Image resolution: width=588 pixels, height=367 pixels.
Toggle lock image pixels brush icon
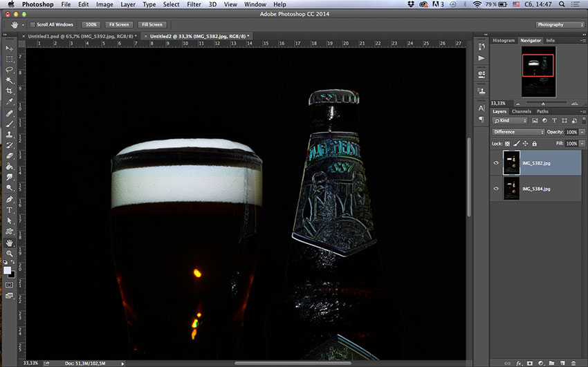coord(516,144)
